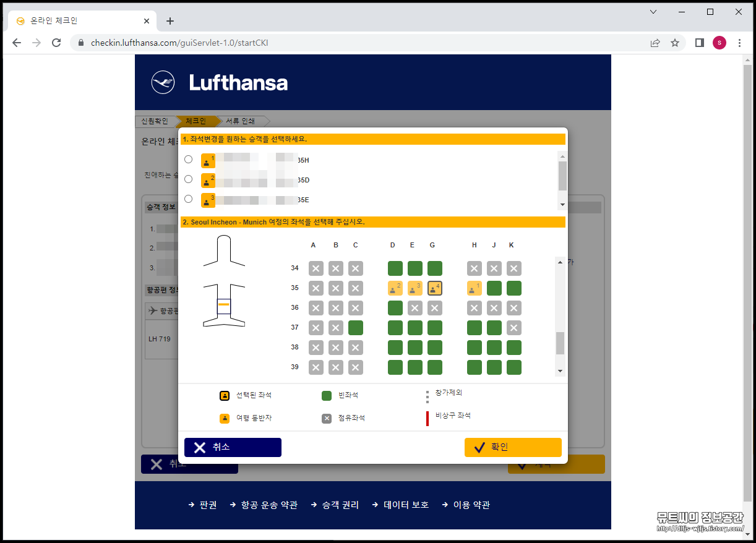Choose available seat 35K
This screenshot has height=543, width=756.
coord(514,288)
